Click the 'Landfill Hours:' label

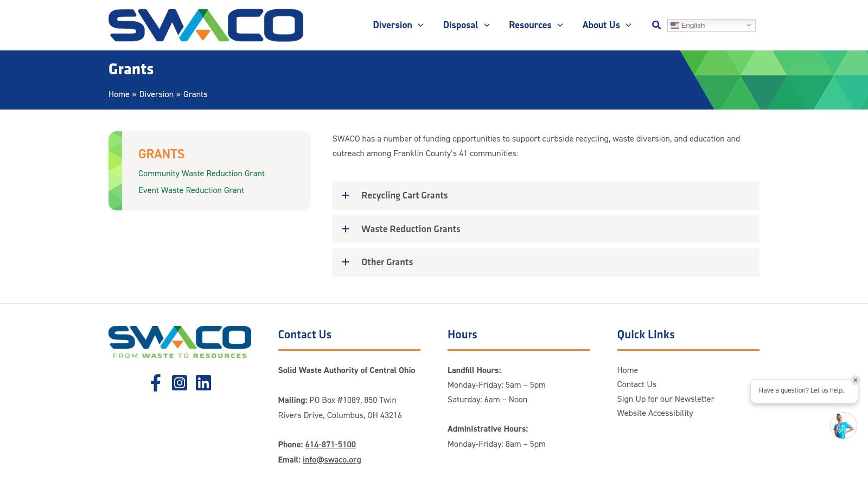(474, 370)
